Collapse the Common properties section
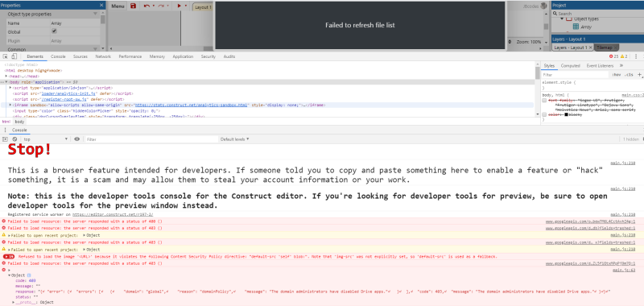This screenshot has height=306, width=644. [95, 49]
